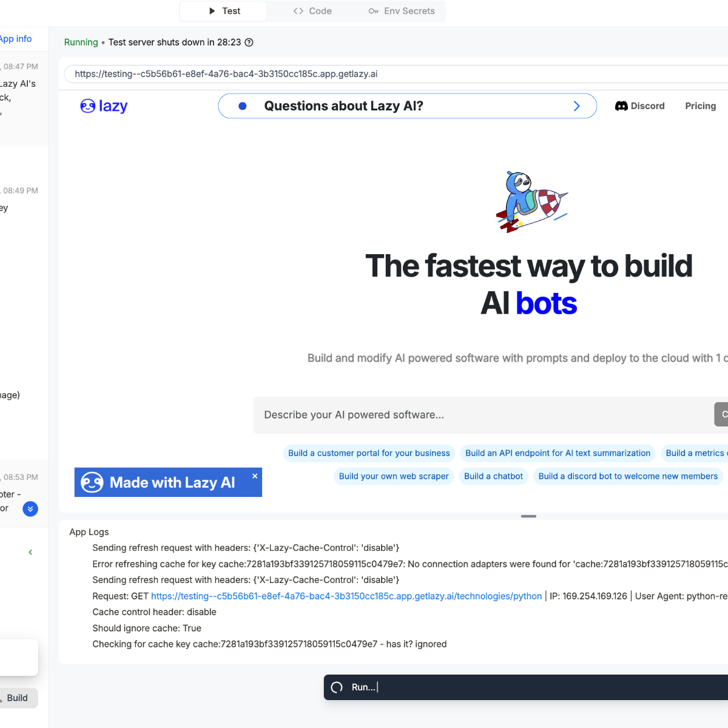
Task: Click the help icon next to shutdown timer
Action: pyautogui.click(x=249, y=42)
